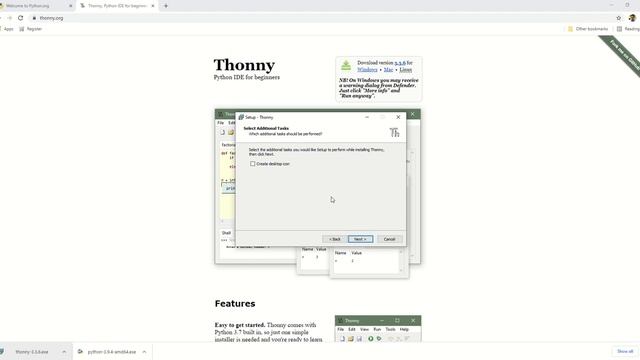This screenshot has height=360, width=640.
Task: Click New file icon in lower Thonny toolbar
Action: (342, 338)
